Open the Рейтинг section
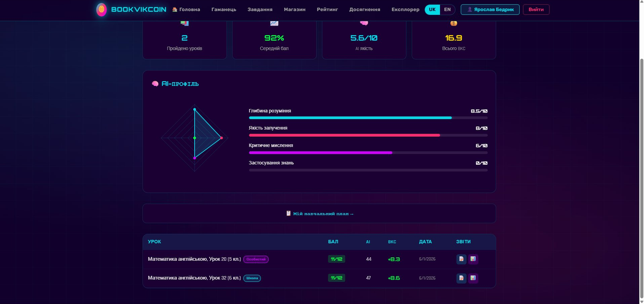The width and height of the screenshot is (644, 304). [328, 10]
